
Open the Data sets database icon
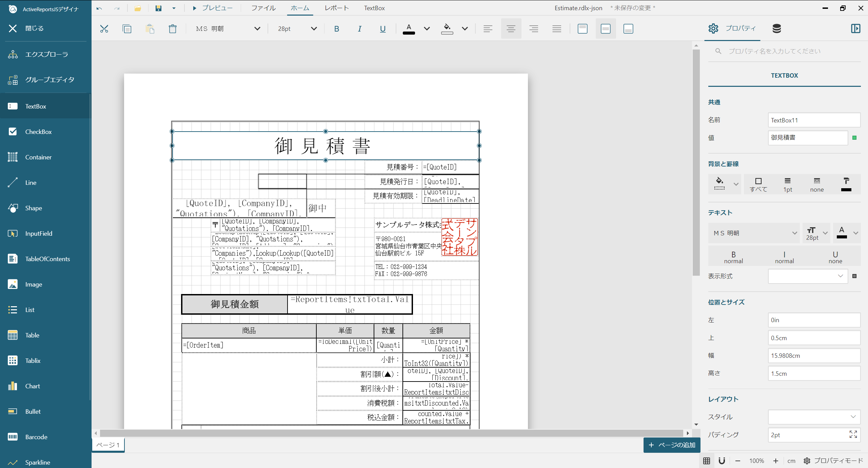pos(777,28)
